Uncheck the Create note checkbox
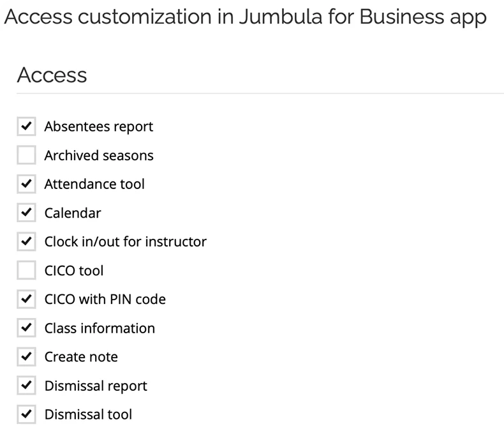The image size is (504, 431). point(26,357)
